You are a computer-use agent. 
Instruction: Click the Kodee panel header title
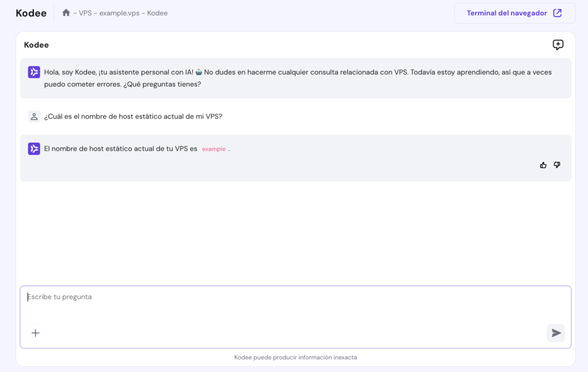click(36, 44)
